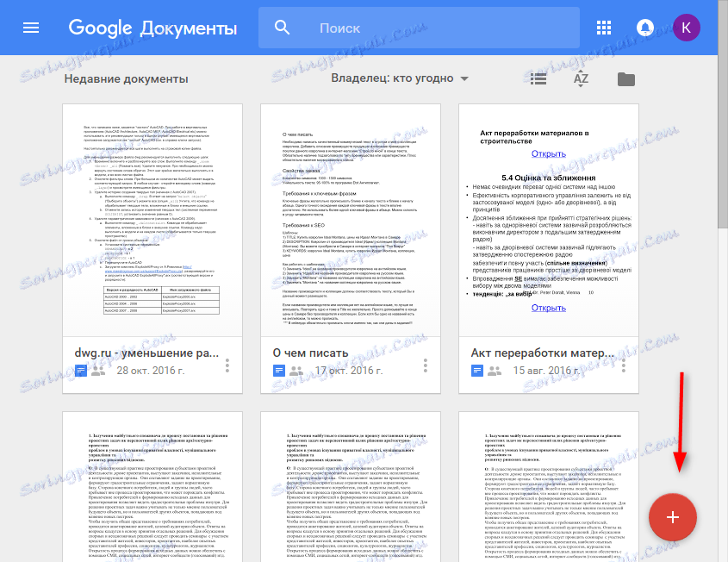Open the three-dot menu on 'dwg.ru' document
The width and height of the screenshot is (728, 562).
[x=227, y=365]
